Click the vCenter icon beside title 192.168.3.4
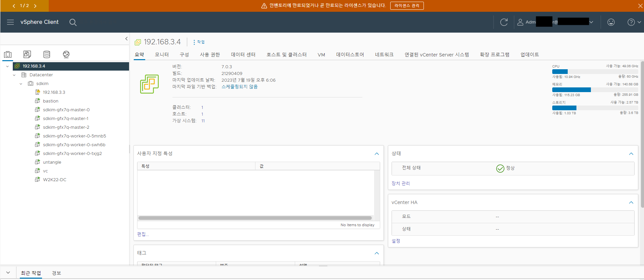This screenshot has width=644, height=280. (138, 42)
